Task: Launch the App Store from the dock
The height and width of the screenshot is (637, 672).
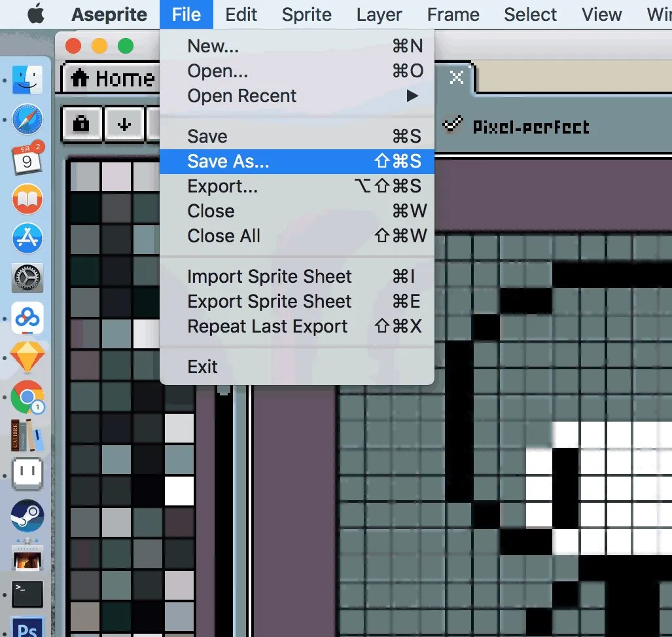Action: [27, 238]
